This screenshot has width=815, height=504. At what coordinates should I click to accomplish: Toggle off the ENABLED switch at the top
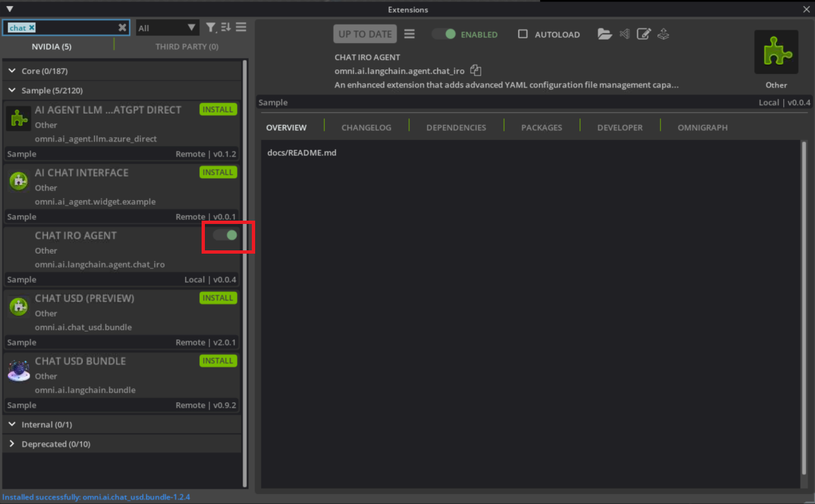444,34
